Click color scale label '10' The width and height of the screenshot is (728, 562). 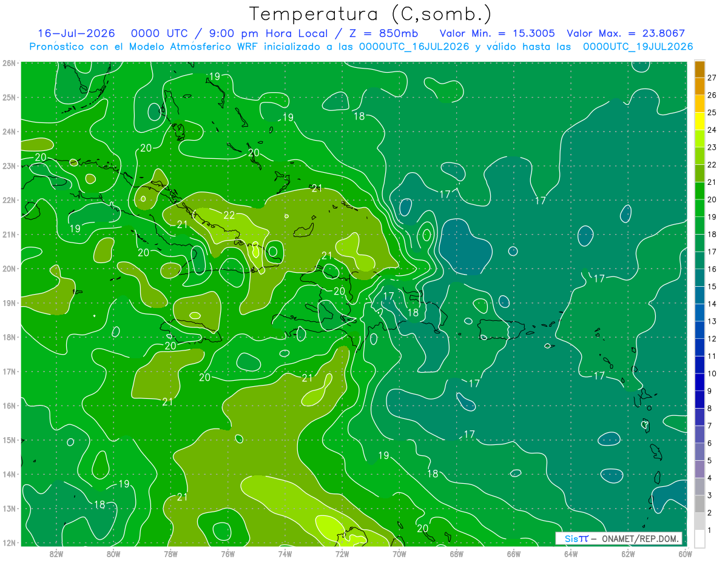pyautogui.click(x=712, y=373)
